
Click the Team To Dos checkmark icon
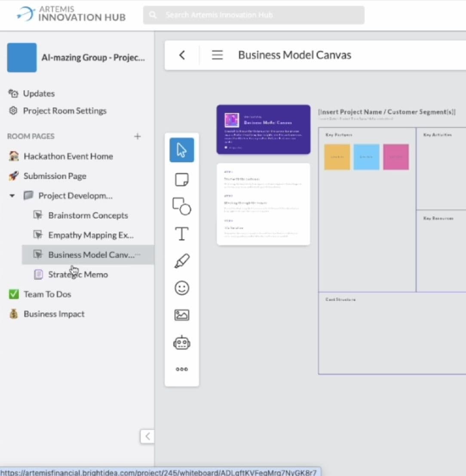(14, 294)
